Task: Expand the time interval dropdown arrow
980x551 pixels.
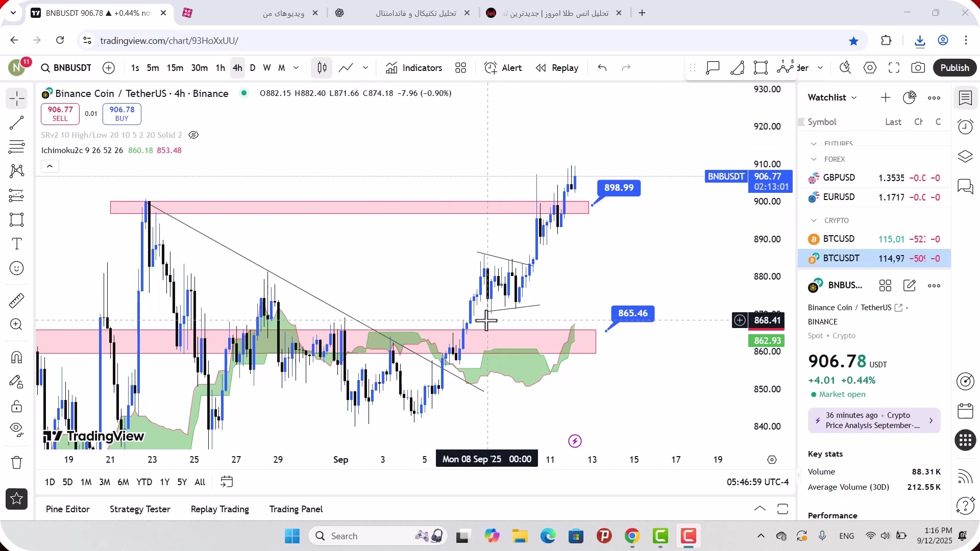Action: click(x=296, y=68)
